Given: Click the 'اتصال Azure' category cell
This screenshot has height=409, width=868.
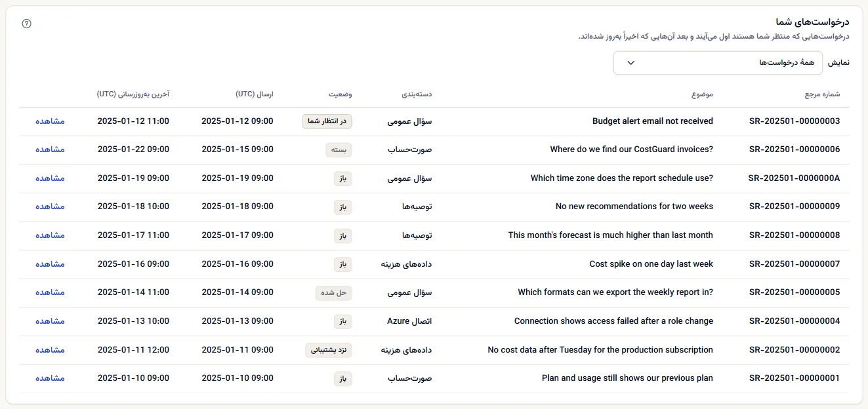Looking at the screenshot, I should (x=409, y=321).
